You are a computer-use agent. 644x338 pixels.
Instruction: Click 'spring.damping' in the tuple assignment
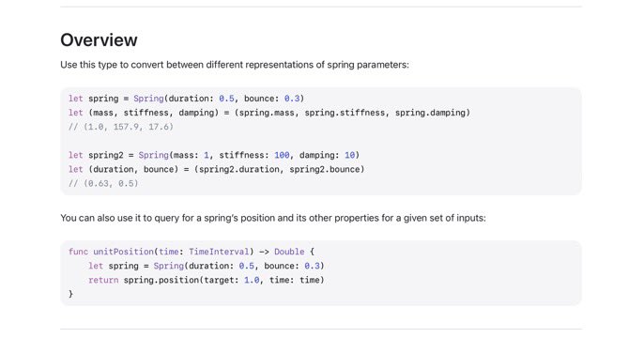430,113
